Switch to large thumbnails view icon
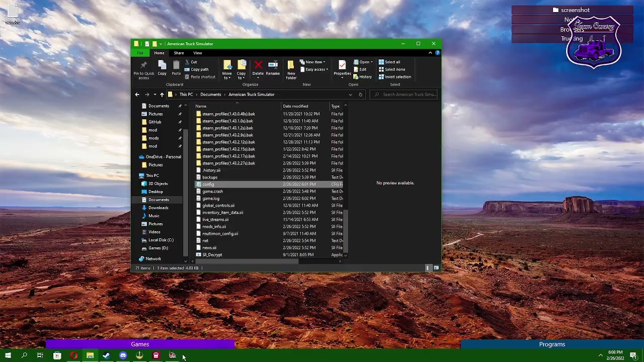The image size is (644, 362). coord(436,268)
